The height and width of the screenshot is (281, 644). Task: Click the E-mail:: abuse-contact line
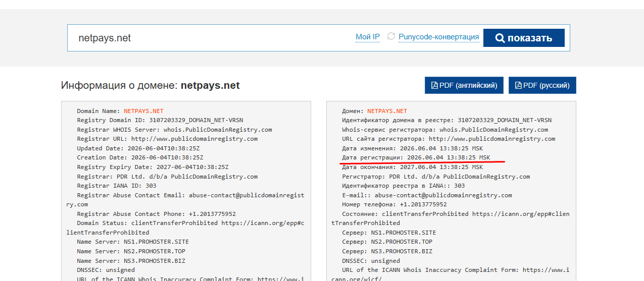427,195
